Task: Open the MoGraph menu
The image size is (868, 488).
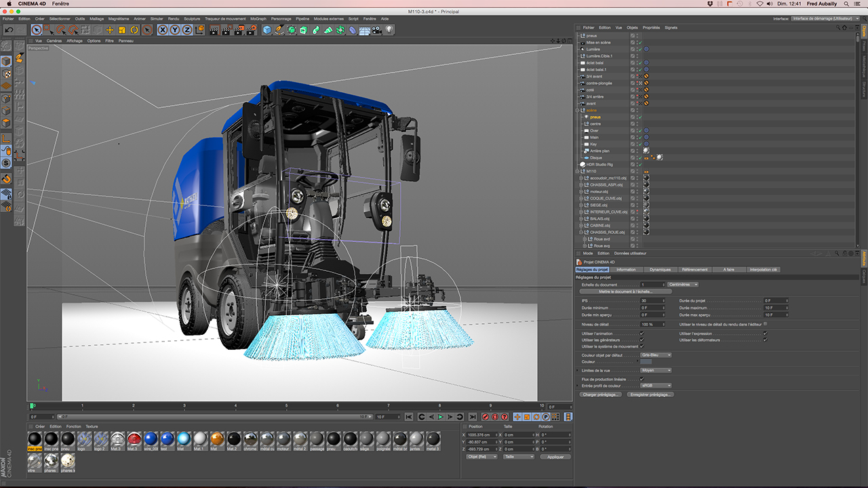Action: pyautogui.click(x=258, y=19)
